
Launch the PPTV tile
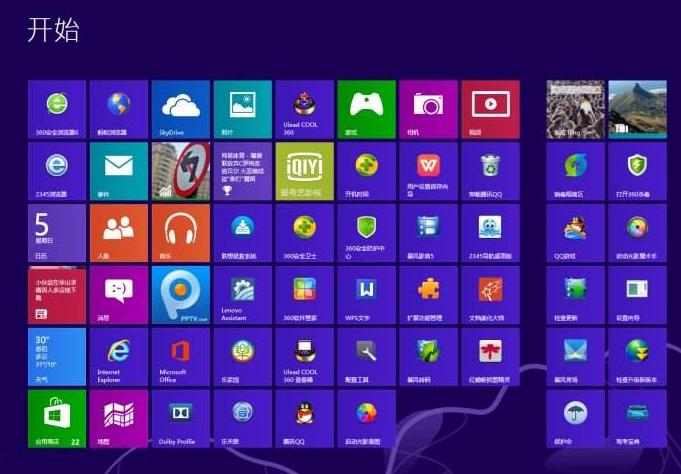pyautogui.click(x=181, y=295)
